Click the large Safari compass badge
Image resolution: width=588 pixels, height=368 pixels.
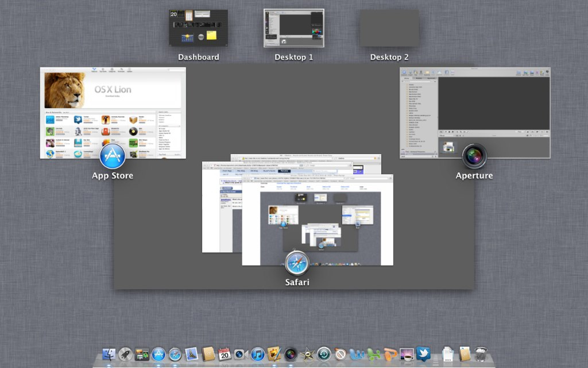(x=297, y=263)
